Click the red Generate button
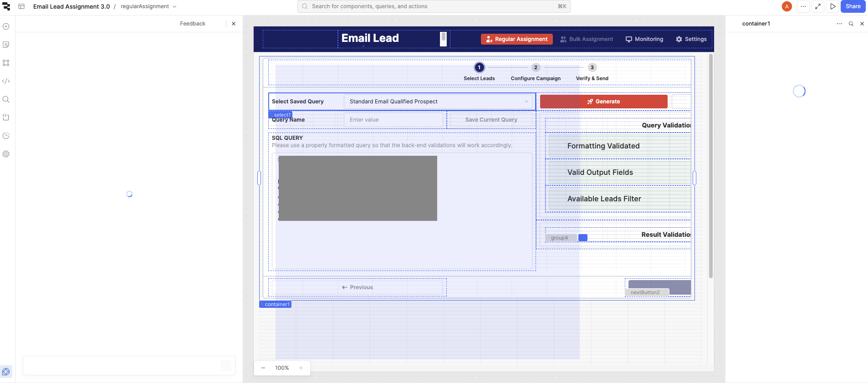The width and height of the screenshot is (868, 383). [x=603, y=102]
